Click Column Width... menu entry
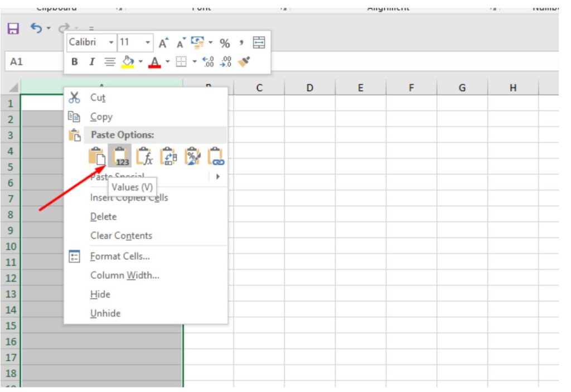The width and height of the screenshot is (571, 392). [x=124, y=275]
